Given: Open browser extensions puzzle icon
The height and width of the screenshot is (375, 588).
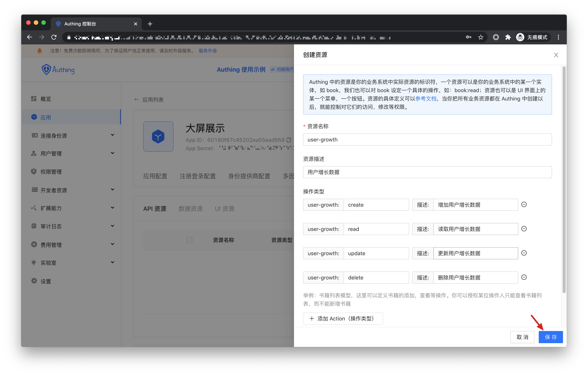Looking at the screenshot, I should tap(508, 37).
